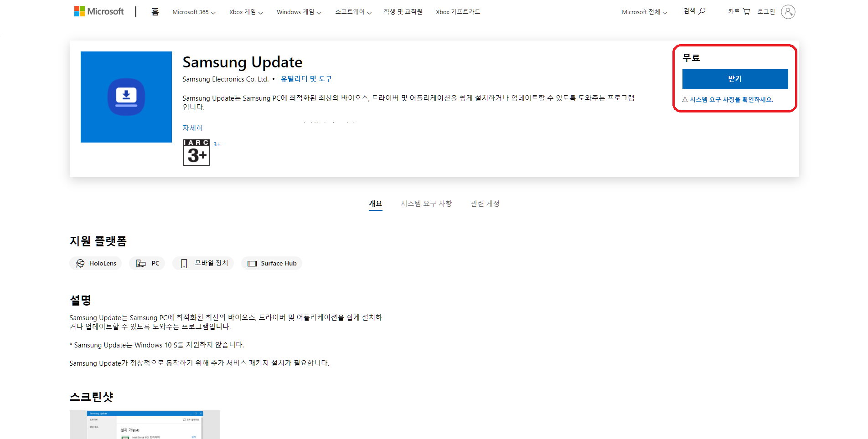Open the 카트 shopping cart icon
Screen dimensions: 868x439
(746, 11)
